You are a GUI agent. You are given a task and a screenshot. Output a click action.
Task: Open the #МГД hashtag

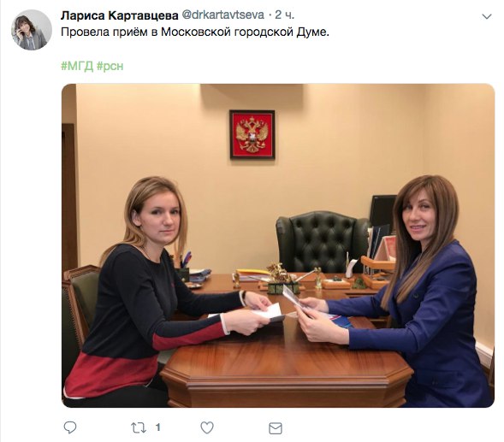click(77, 66)
